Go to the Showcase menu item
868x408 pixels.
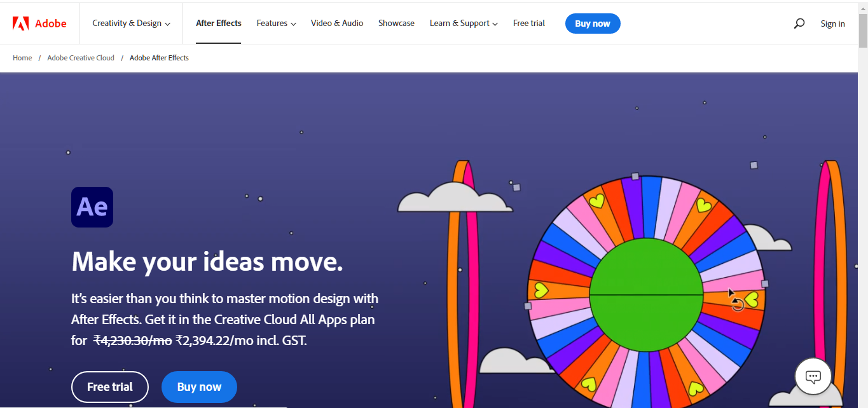click(396, 24)
